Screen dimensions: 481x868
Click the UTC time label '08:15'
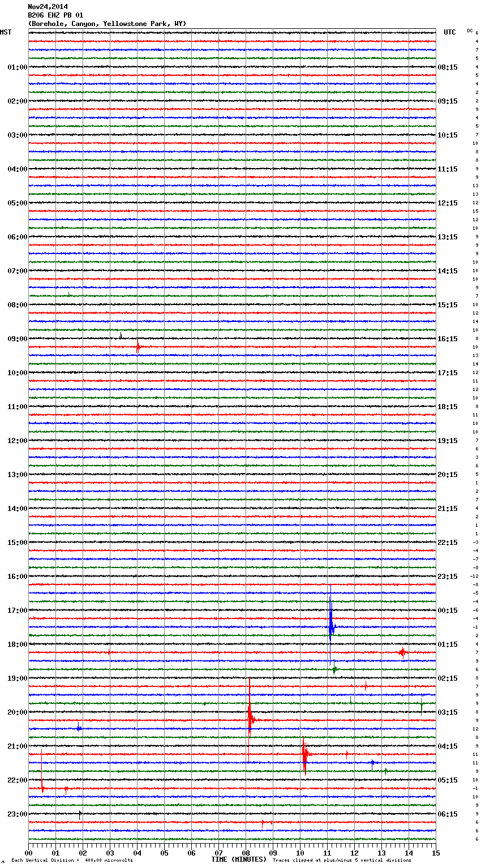448,67
